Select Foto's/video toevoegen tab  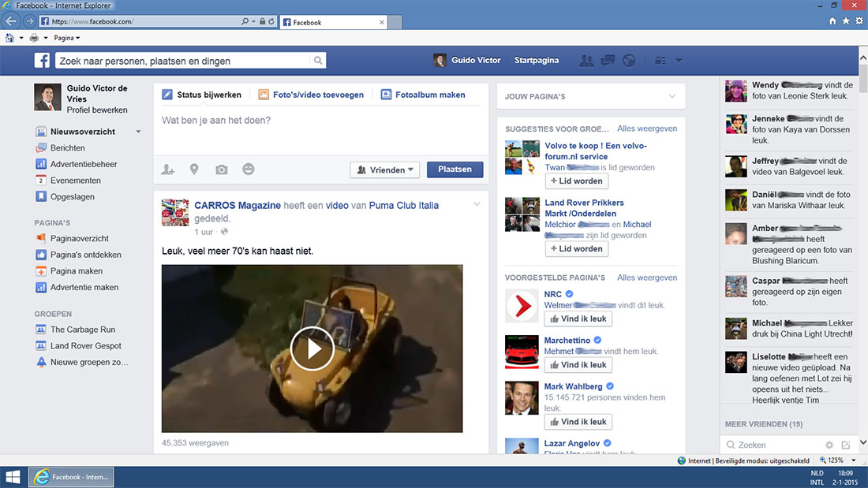coord(311,95)
